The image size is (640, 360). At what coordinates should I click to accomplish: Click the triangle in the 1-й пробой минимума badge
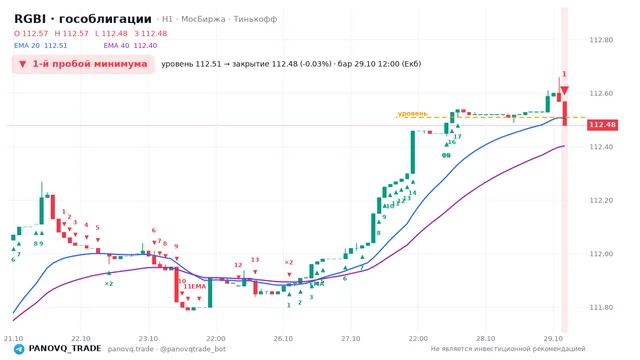pos(23,64)
